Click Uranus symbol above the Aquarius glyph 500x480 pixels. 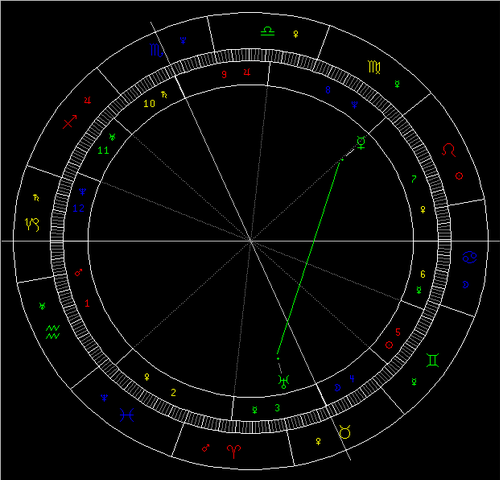(42, 306)
